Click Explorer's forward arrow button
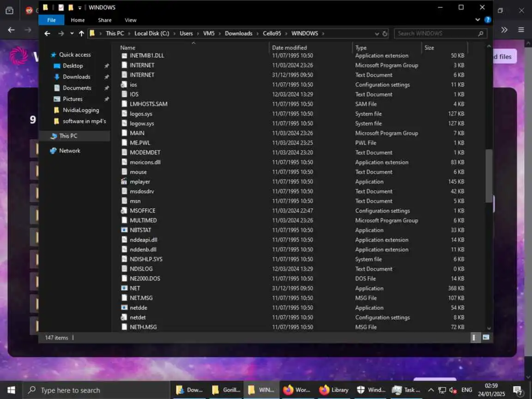The height and width of the screenshot is (399, 532). (61, 33)
